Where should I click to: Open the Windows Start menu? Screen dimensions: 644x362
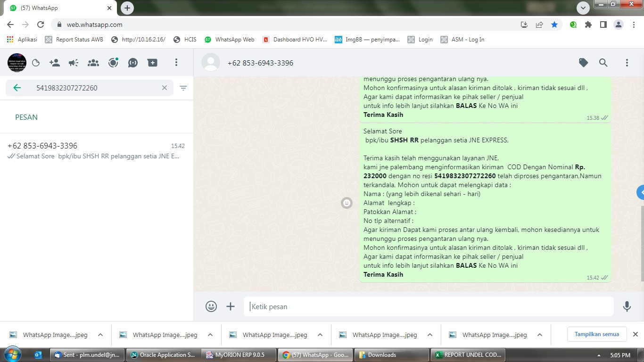[13, 354]
